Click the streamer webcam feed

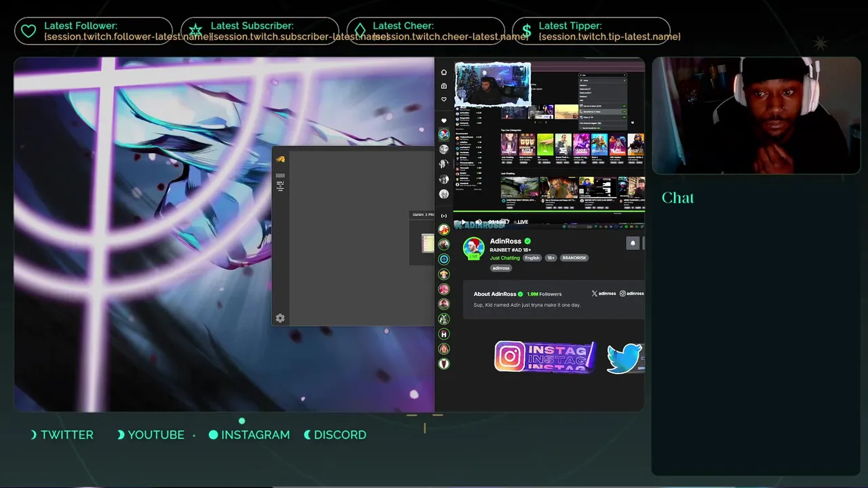click(x=756, y=115)
